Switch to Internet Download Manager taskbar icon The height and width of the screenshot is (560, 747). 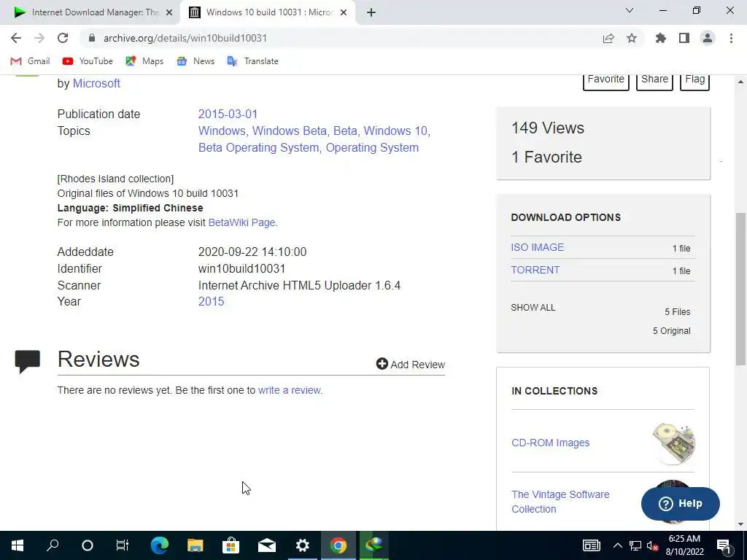click(374, 545)
